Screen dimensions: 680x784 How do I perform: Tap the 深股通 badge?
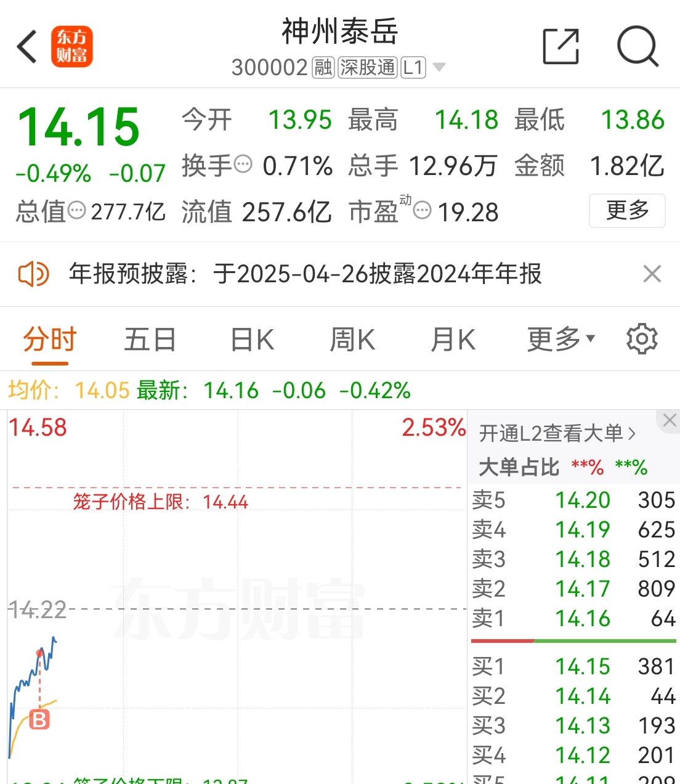368,67
